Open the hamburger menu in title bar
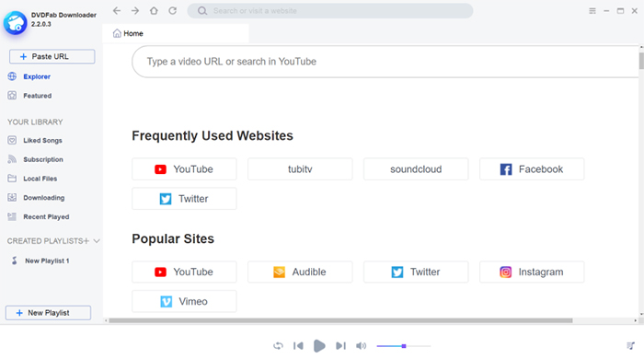The height and width of the screenshot is (359, 644). pyautogui.click(x=592, y=11)
